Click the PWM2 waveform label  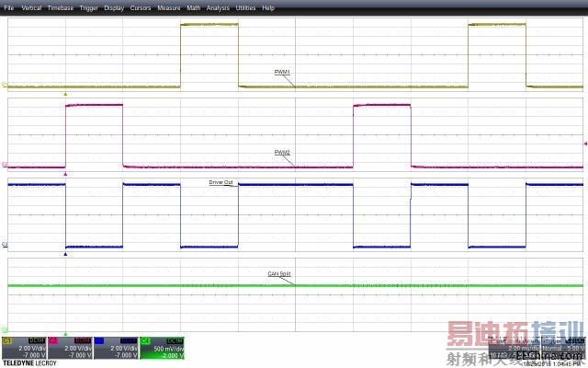(282, 153)
